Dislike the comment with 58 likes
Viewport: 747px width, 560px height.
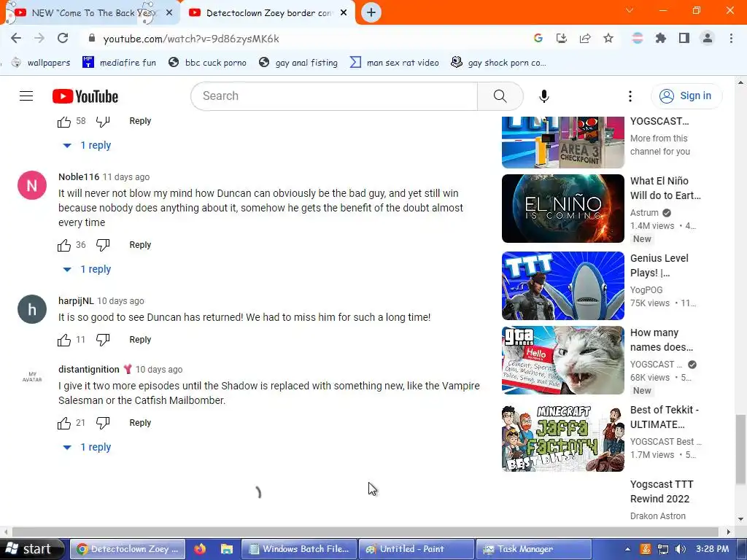click(103, 122)
